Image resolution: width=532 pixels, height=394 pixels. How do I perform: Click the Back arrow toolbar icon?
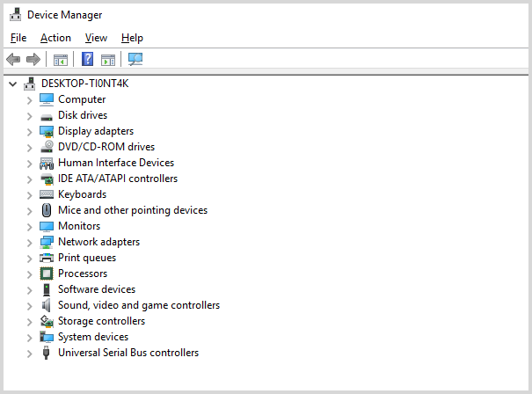pyautogui.click(x=13, y=60)
